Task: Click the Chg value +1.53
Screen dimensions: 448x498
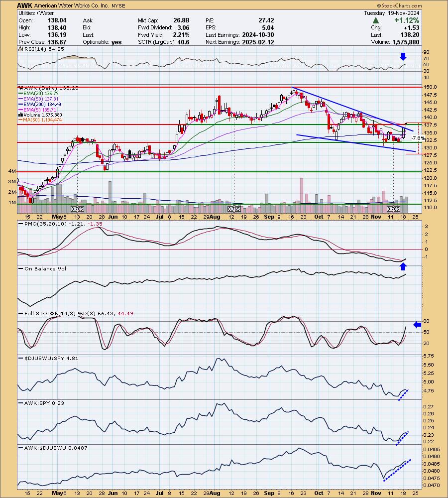Action: tap(412, 27)
